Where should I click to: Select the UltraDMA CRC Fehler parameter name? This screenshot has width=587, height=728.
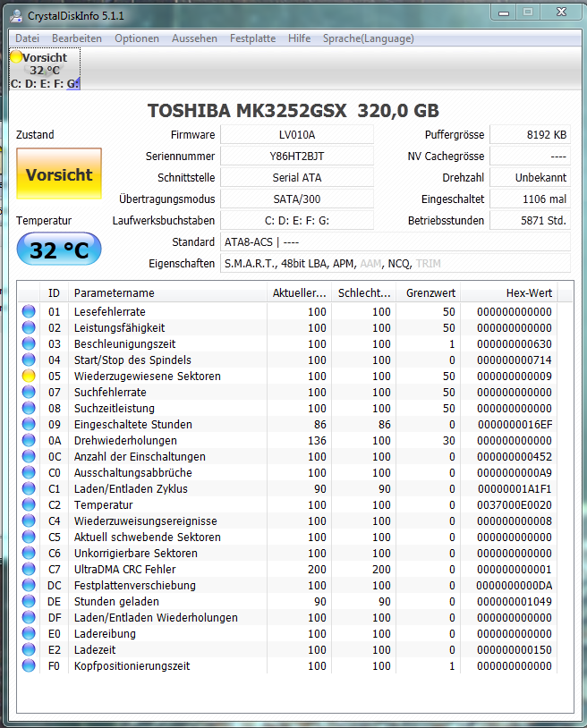(125, 569)
